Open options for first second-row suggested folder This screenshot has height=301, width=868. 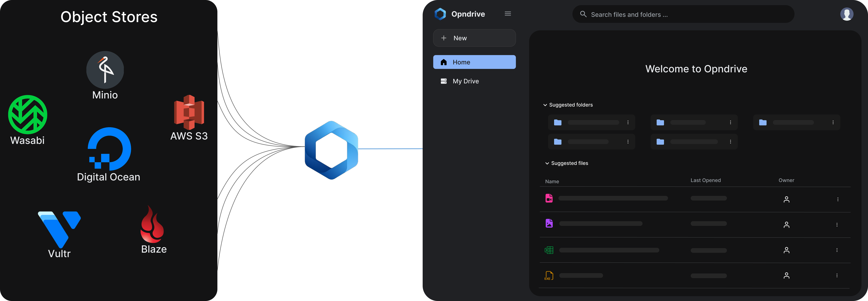(628, 142)
